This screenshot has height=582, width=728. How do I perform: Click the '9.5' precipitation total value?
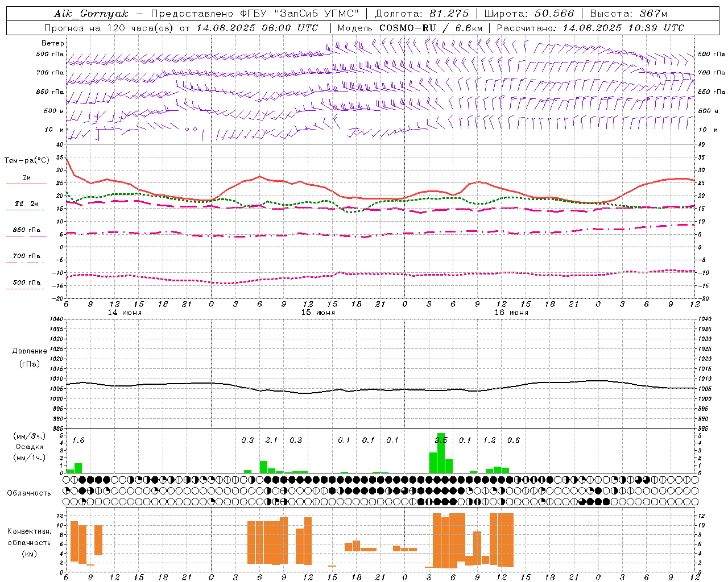tap(441, 440)
